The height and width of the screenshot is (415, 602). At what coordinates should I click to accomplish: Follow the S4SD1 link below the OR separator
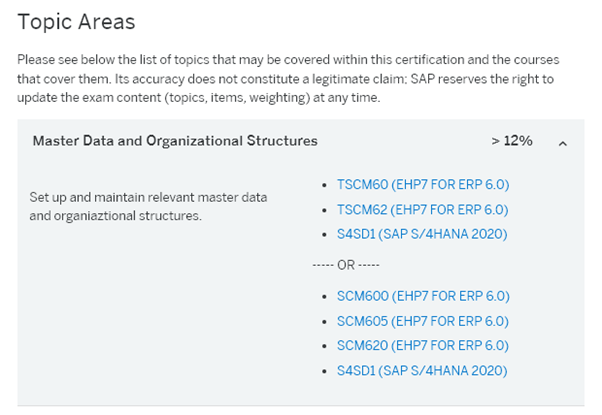pyautogui.click(x=422, y=371)
